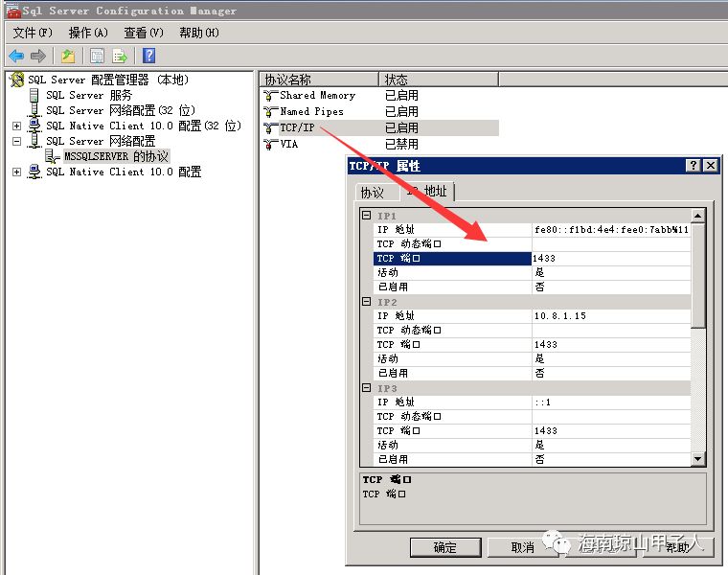This screenshot has width=728, height=575.
Task: Collapse the IP1 property group
Action: point(366,216)
